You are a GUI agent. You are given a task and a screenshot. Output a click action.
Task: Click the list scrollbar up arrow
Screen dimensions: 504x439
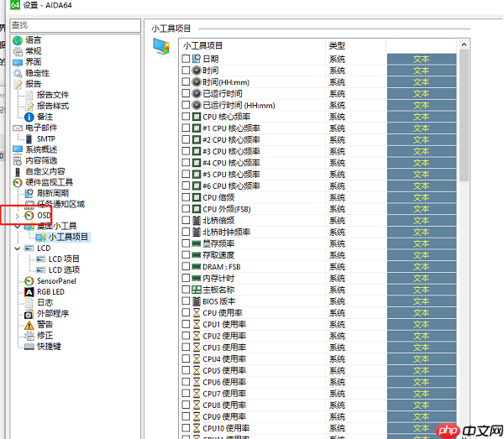[464, 44]
